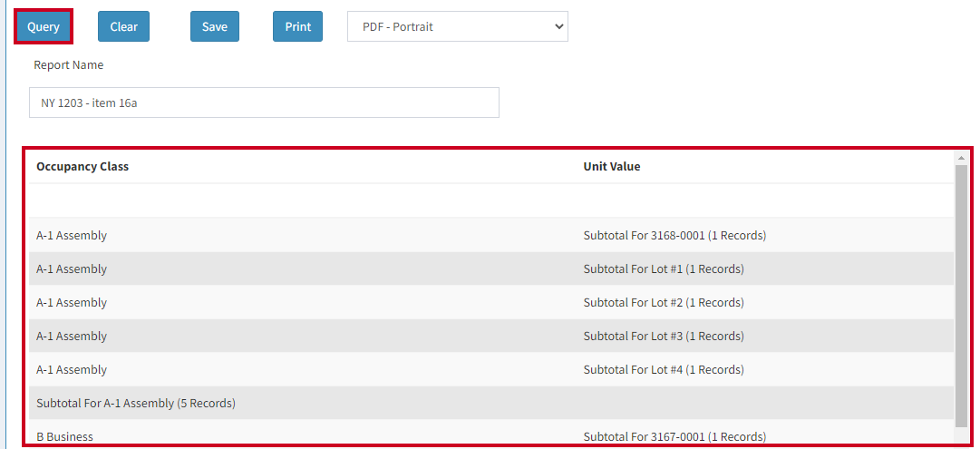The image size is (980, 449).
Task: Select the Occupancy Class column header
Action: click(x=82, y=166)
